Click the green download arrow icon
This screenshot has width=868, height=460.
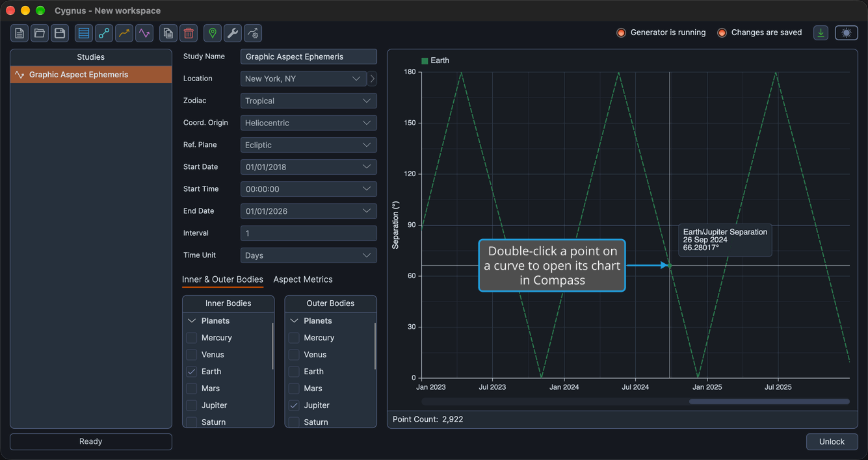[821, 32]
